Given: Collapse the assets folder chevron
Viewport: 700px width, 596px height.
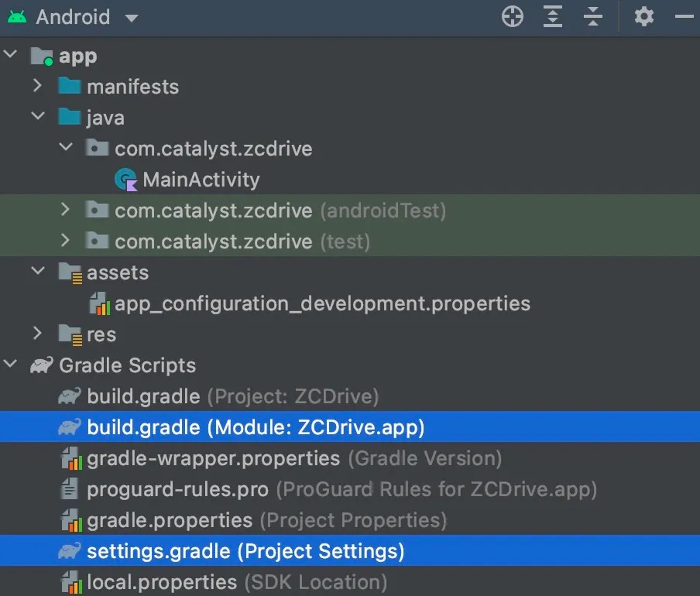Looking at the screenshot, I should point(38,270).
